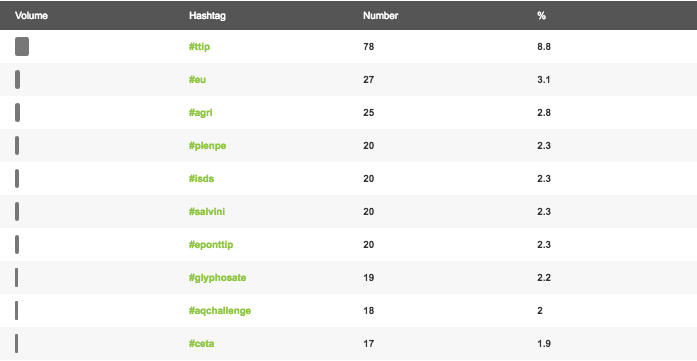
Task: Click the #eponttip hashtag
Action: 211,245
